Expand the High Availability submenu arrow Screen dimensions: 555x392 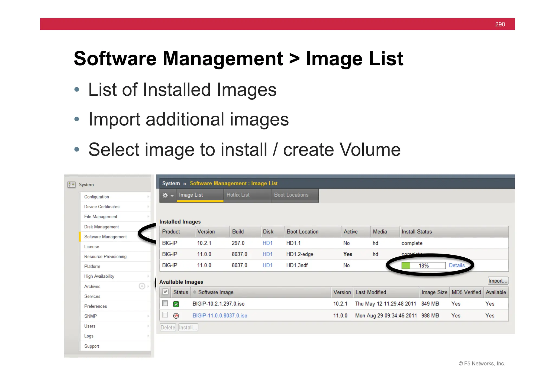pyautogui.click(x=148, y=276)
